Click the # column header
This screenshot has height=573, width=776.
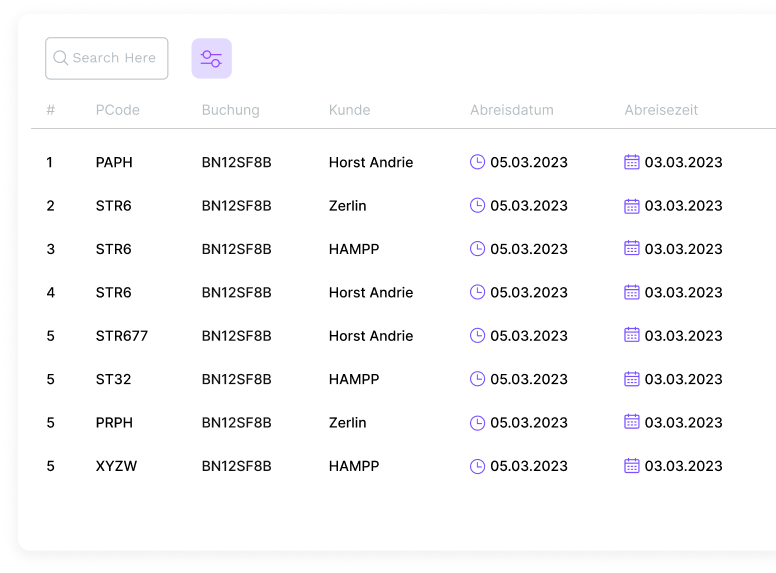point(50,110)
